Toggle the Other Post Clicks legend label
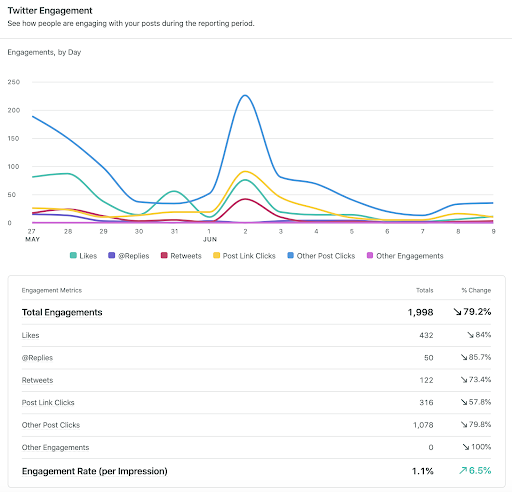 point(326,256)
